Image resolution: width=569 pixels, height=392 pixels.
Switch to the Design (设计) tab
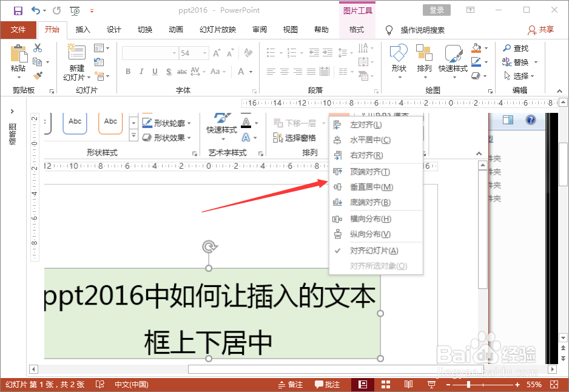tap(114, 30)
